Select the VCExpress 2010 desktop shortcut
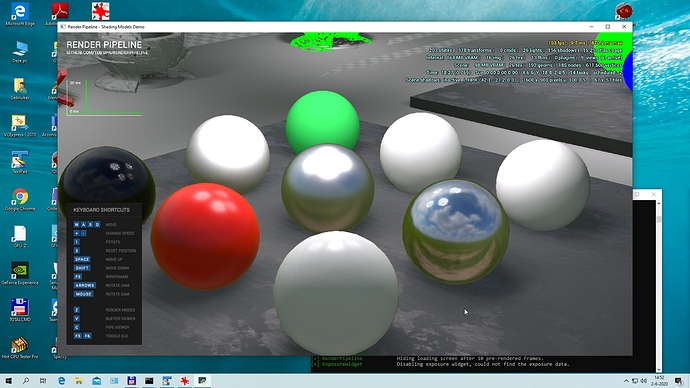 20,125
